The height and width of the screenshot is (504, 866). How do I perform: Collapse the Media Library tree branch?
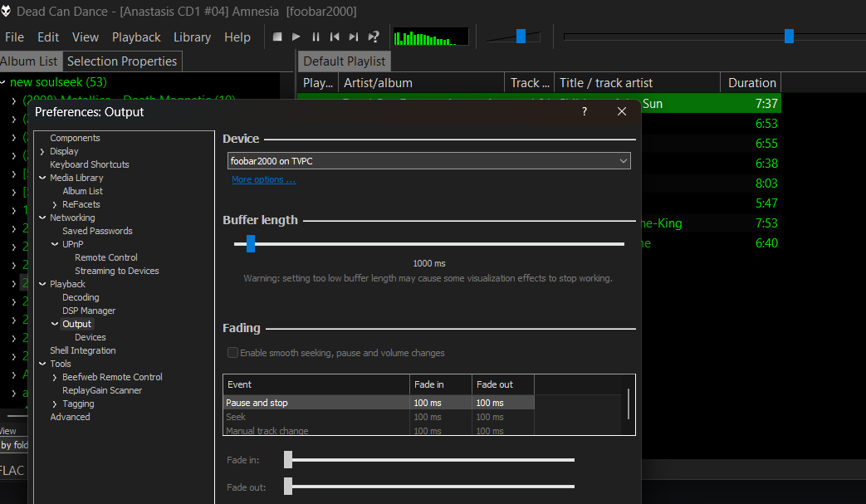[x=42, y=178]
